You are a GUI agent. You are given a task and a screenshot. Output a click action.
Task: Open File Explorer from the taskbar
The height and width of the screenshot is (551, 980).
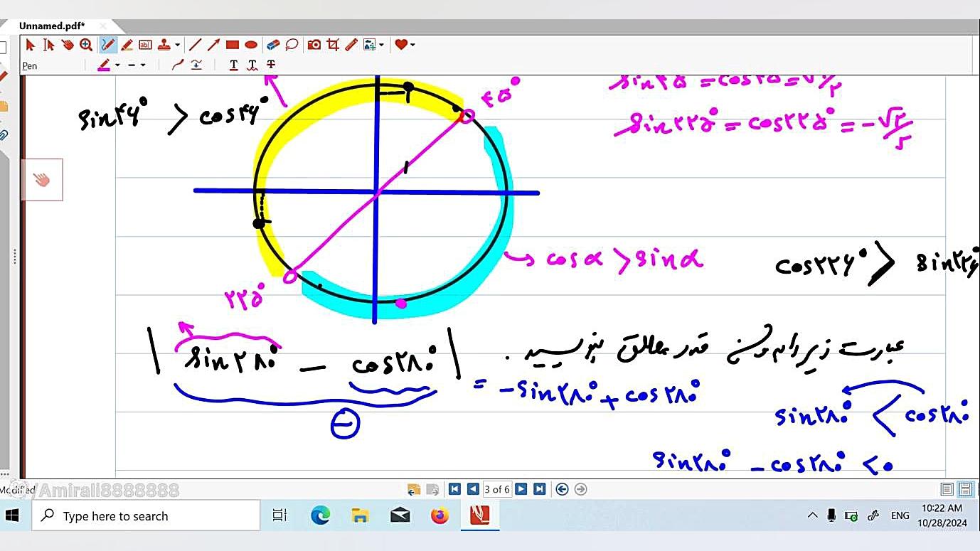coord(360,515)
